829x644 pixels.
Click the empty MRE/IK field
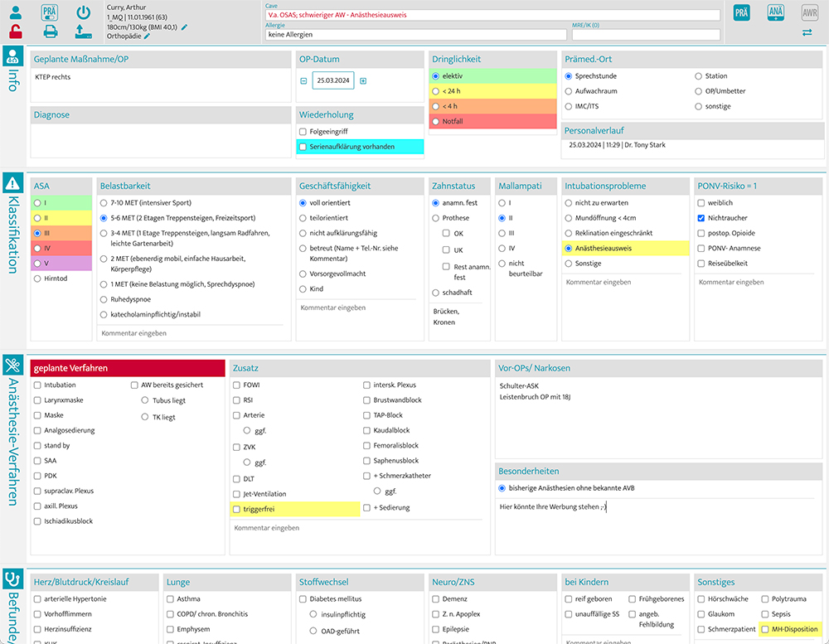click(646, 34)
